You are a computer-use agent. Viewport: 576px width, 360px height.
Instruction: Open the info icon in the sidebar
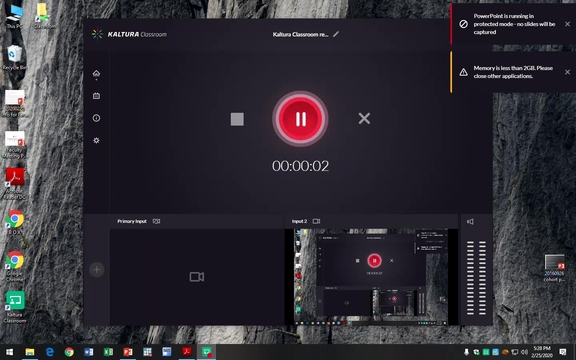pos(96,118)
